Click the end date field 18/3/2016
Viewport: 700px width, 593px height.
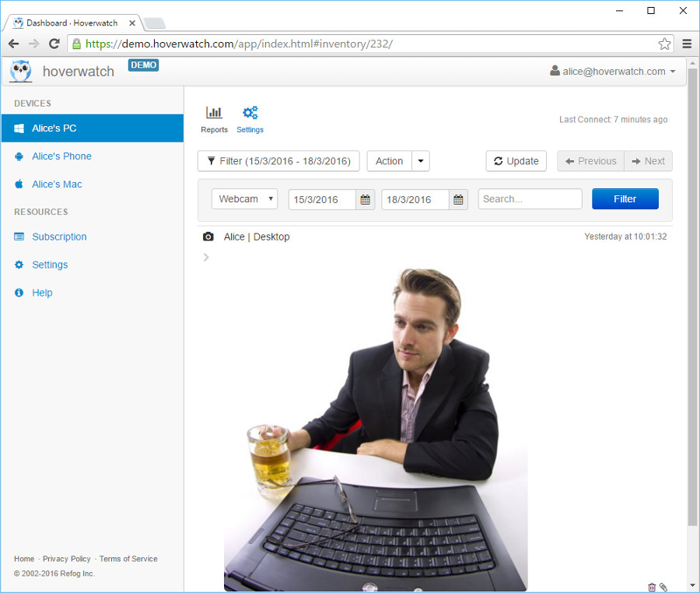415,199
